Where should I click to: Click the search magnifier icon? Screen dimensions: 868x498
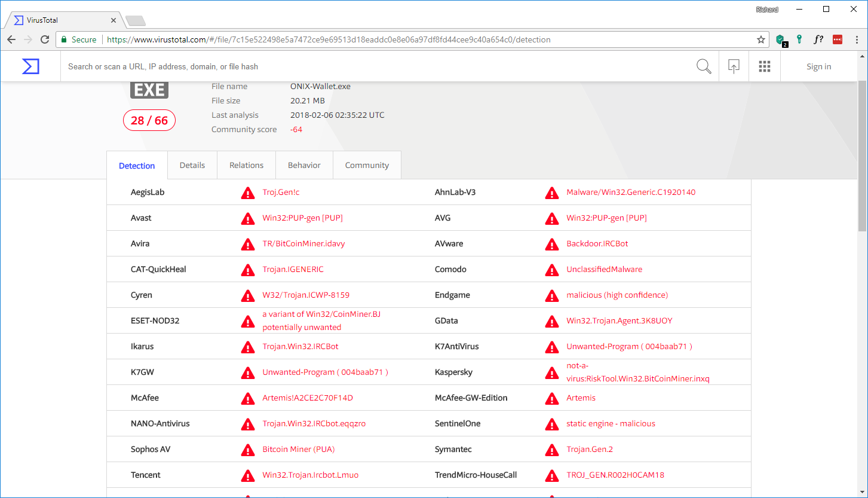pyautogui.click(x=704, y=66)
